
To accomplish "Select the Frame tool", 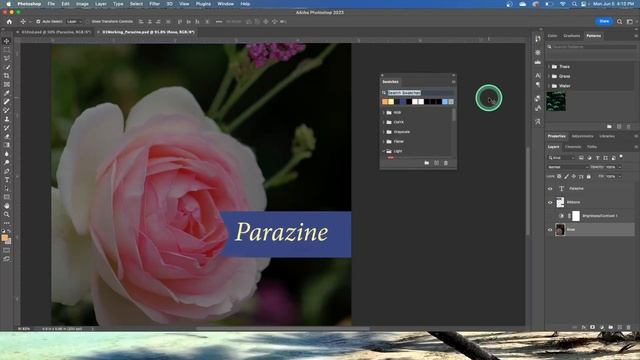I will (7, 84).
